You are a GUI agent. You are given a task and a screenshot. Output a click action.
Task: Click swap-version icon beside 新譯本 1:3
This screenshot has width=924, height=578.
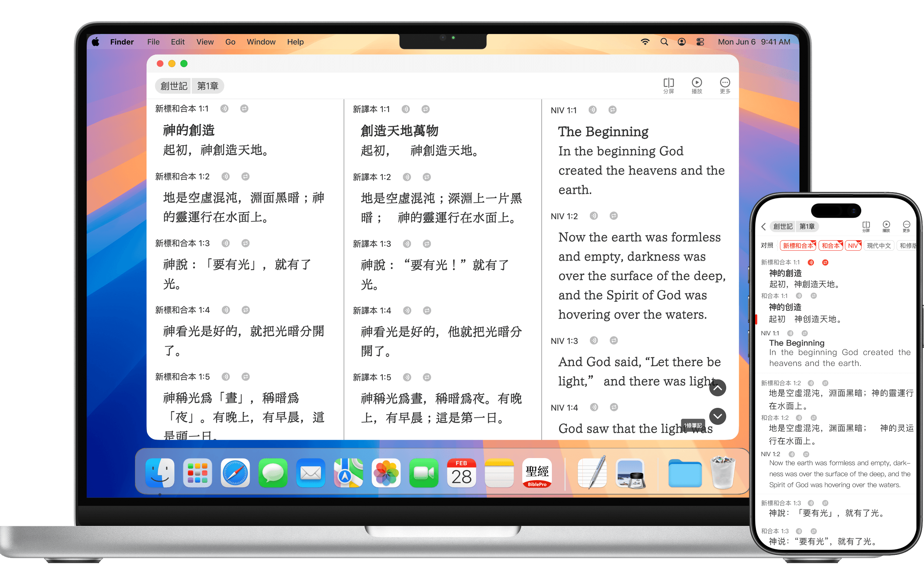click(x=427, y=244)
